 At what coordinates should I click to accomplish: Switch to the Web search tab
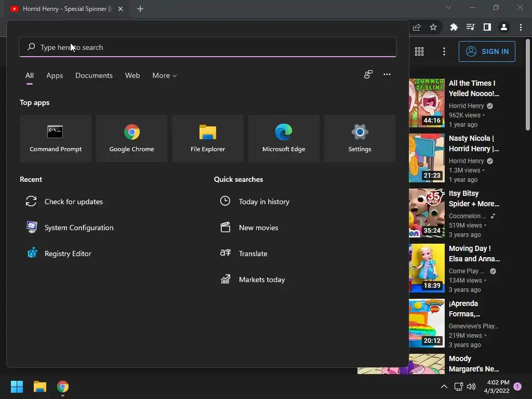(132, 76)
